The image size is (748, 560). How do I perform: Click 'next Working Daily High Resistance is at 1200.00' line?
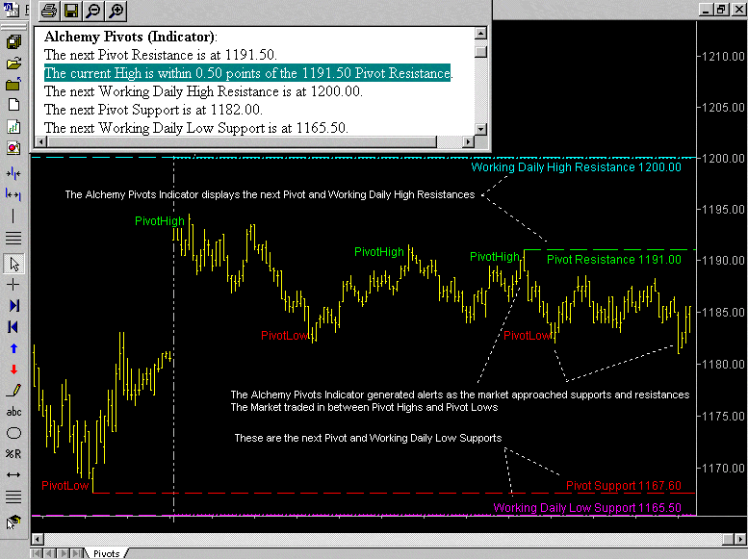203,91
